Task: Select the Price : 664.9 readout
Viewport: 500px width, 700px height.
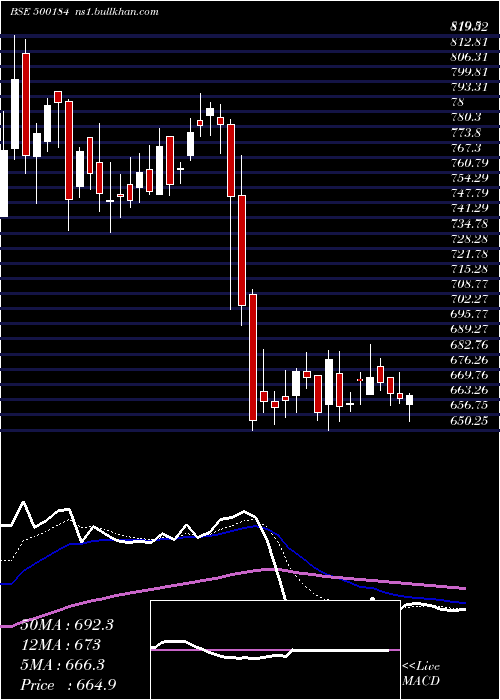Action: tap(68, 685)
